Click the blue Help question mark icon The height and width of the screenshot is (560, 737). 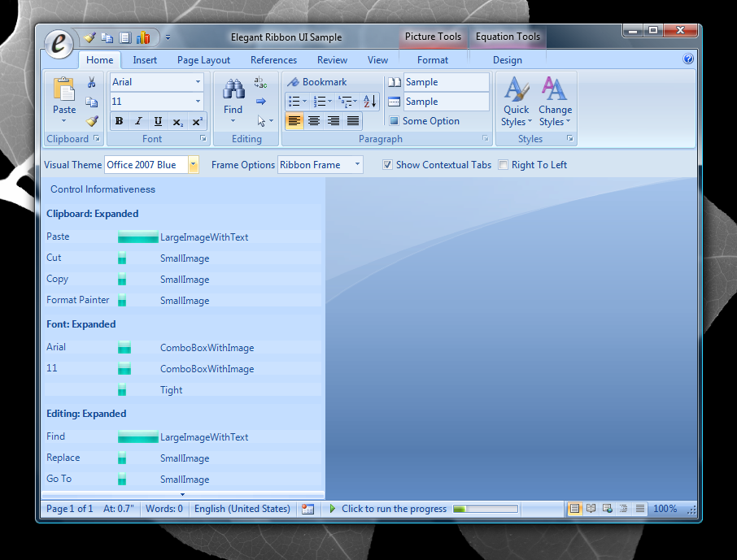(688, 59)
